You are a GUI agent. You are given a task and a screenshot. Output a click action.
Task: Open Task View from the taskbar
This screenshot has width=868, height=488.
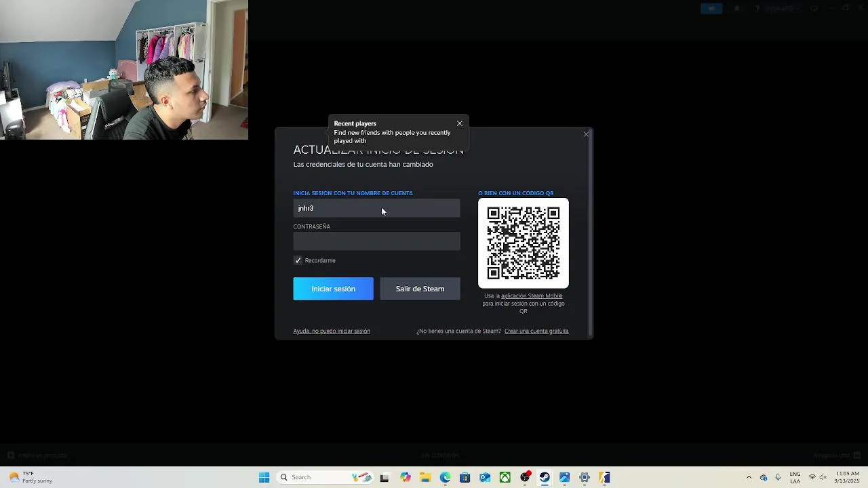(384, 477)
